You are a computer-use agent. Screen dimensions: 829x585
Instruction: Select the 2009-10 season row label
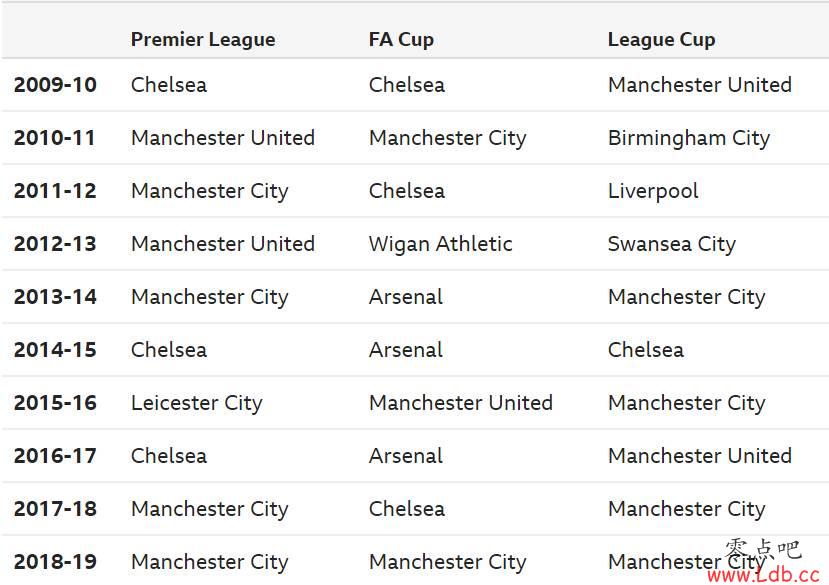55,85
